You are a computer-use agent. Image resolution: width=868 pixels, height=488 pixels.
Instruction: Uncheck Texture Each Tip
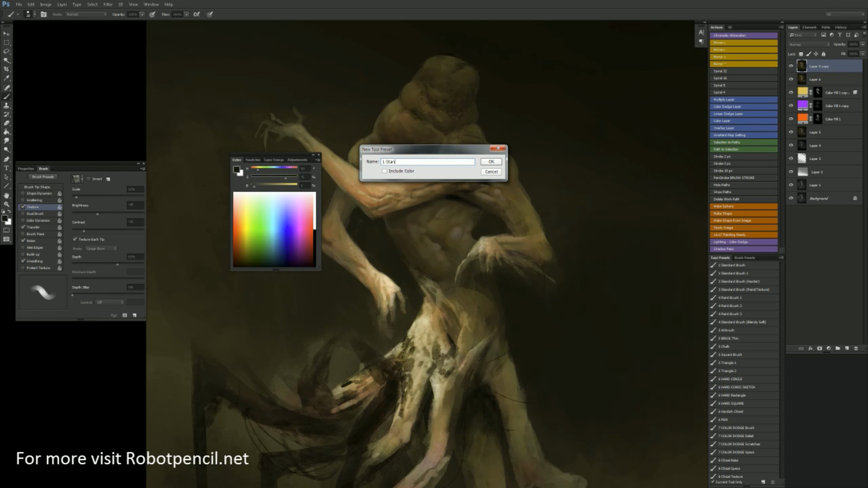click(75, 239)
